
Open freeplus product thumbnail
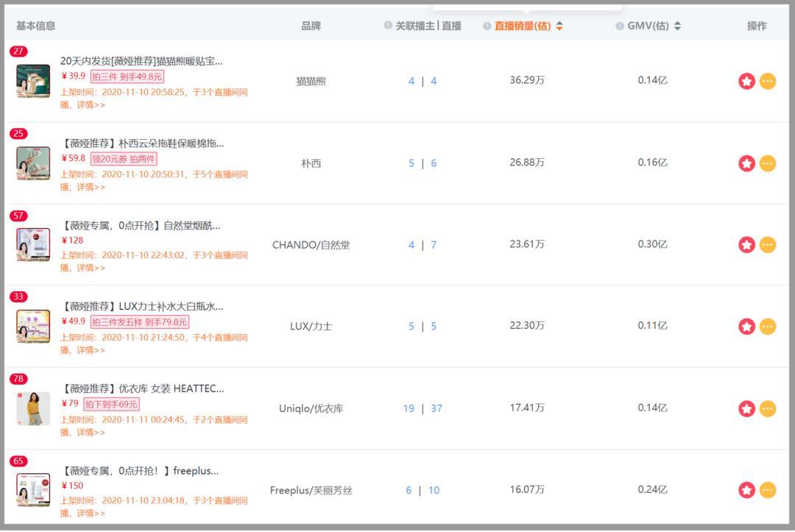point(33,490)
